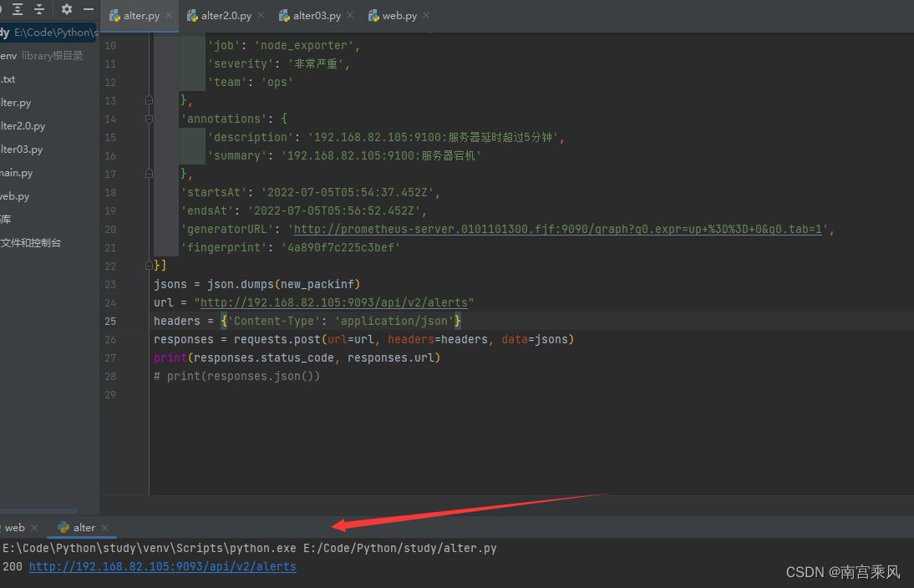Open the alerts URL link on line 24
Screen dimensions: 914x588
334,302
